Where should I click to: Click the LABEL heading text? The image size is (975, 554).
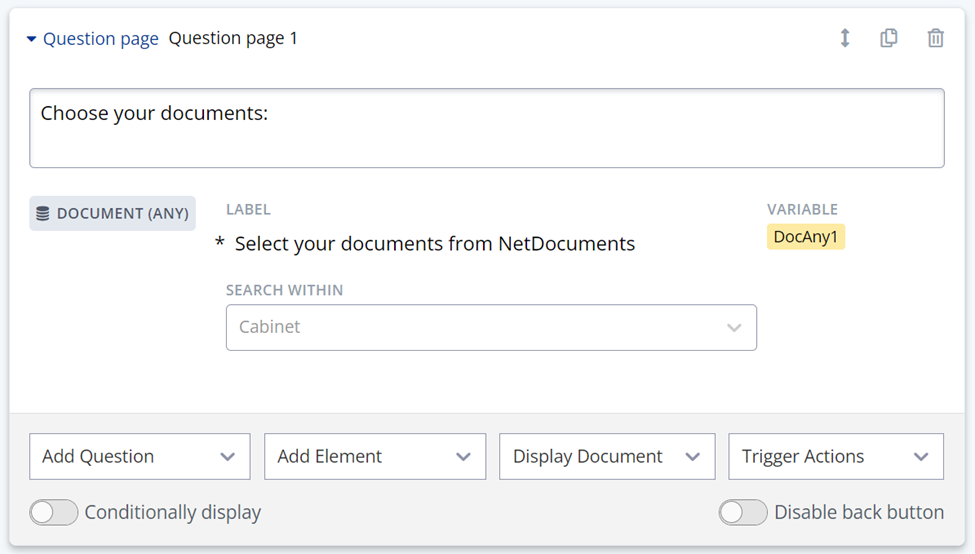[248, 210]
